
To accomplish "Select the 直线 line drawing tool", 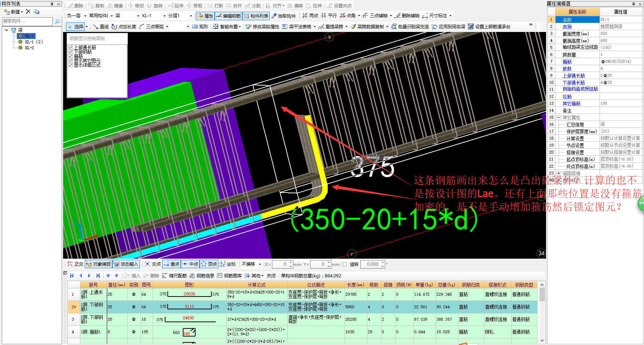I will (101, 26).
